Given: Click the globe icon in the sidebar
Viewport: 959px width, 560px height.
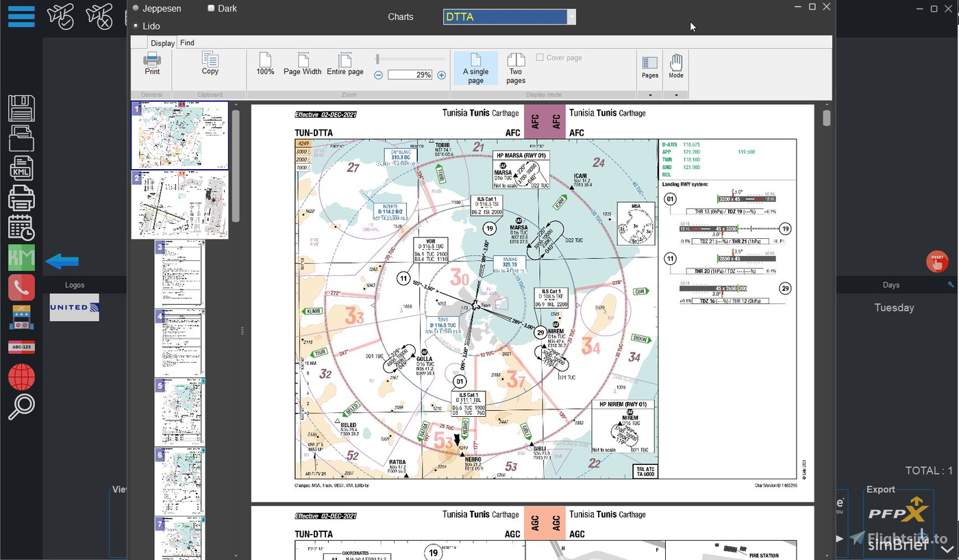Looking at the screenshot, I should [x=21, y=377].
